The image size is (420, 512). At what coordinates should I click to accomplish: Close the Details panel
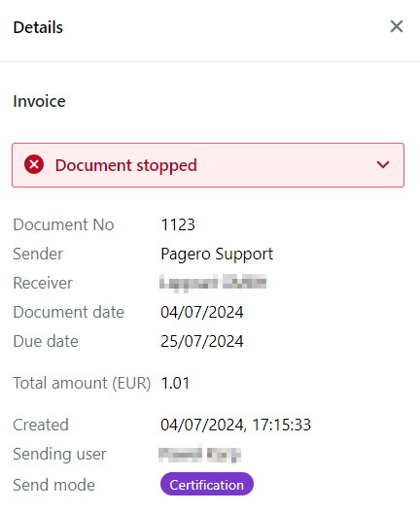coord(397,26)
